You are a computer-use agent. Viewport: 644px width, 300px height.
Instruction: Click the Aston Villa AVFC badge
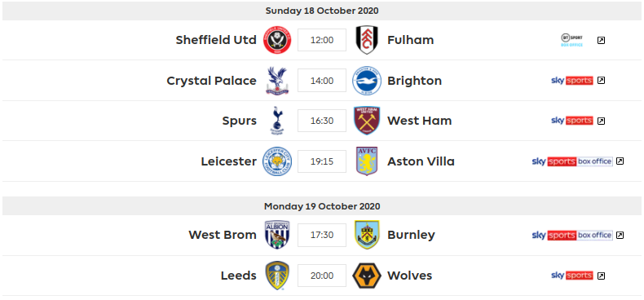pos(367,161)
